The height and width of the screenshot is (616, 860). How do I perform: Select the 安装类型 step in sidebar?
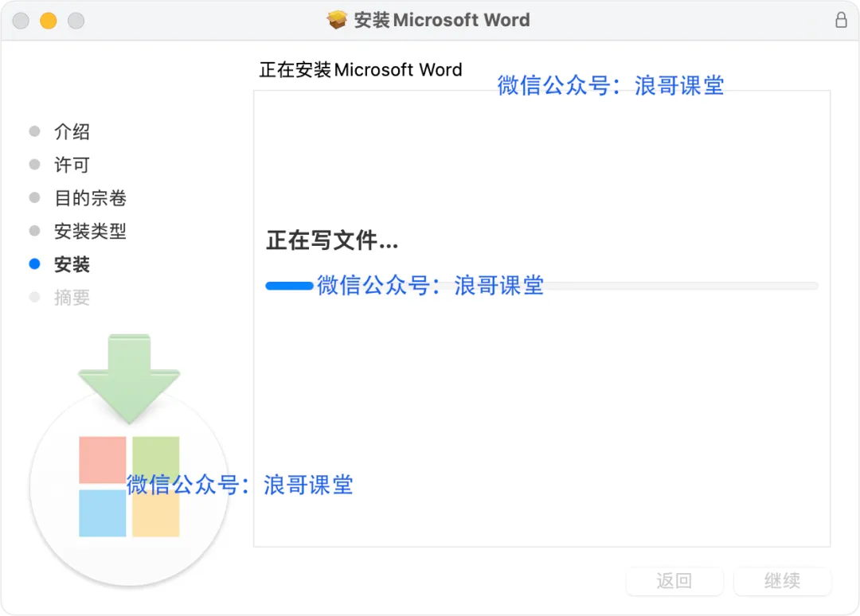[90, 232]
